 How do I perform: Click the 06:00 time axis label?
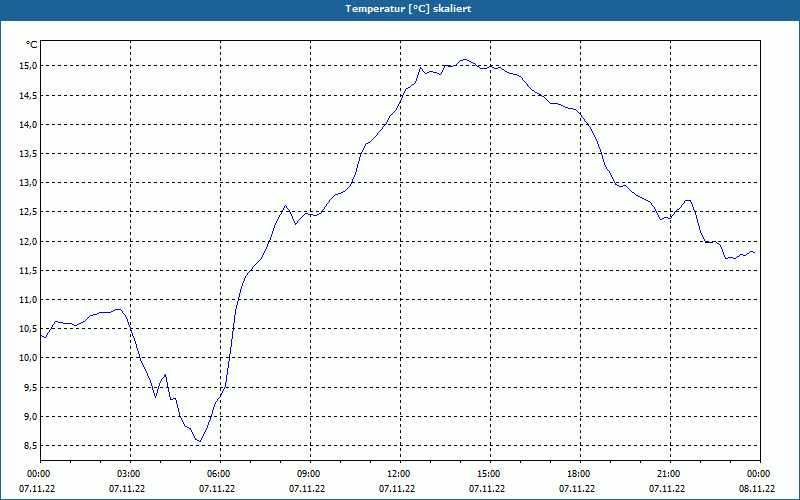pyautogui.click(x=220, y=474)
